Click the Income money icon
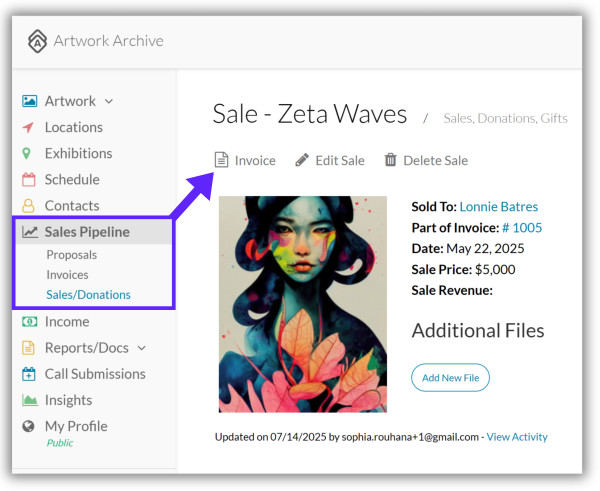 (x=29, y=321)
